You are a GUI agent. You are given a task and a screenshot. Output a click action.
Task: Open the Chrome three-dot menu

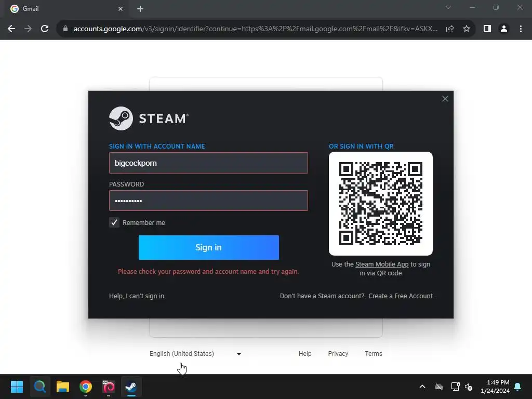tap(521, 29)
